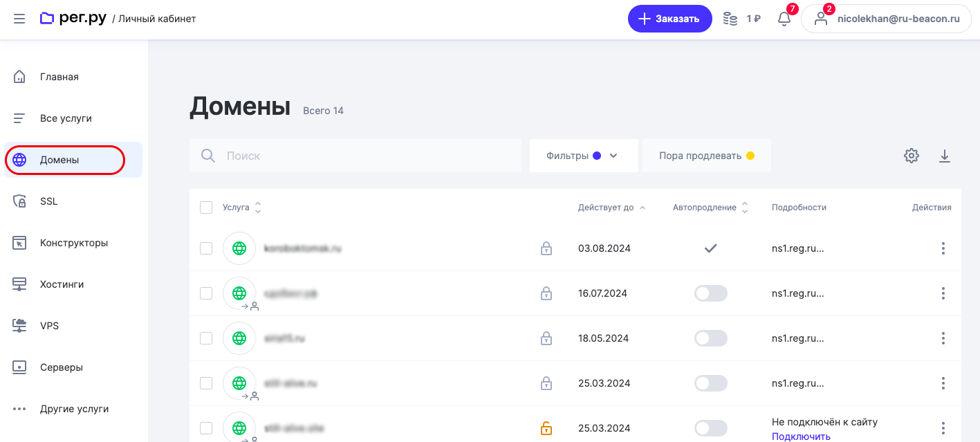This screenshot has height=442, width=980.
Task: Toggle auto-renewal for domain expiring 18.05.2024
Action: click(711, 338)
